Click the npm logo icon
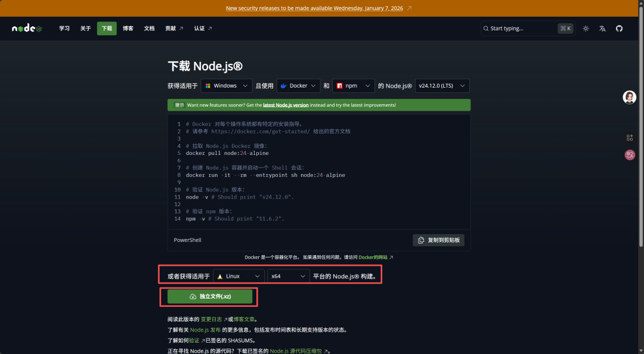The image size is (644, 354). pos(339,86)
